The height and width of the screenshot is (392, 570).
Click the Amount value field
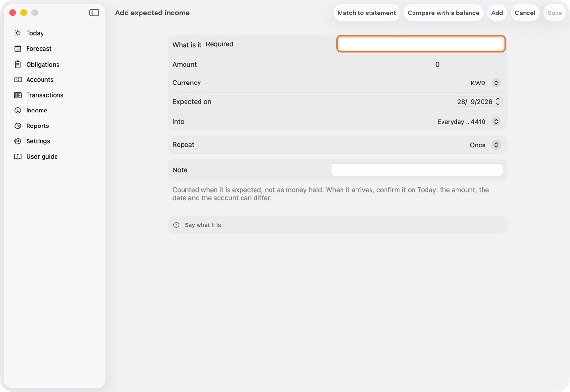[x=437, y=64]
